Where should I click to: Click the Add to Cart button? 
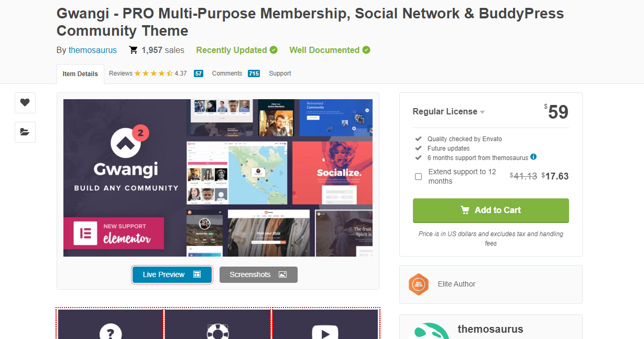[x=490, y=210]
